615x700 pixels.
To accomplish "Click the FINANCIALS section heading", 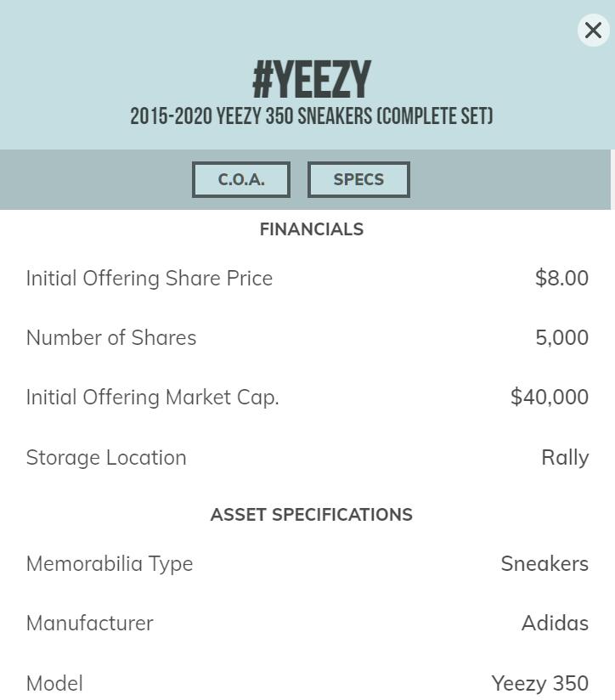I will point(312,229).
